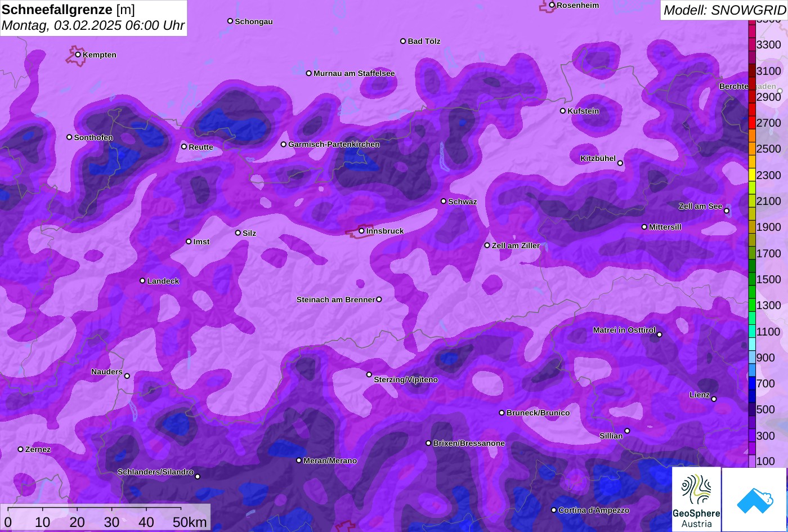Click the Kempten city marker dot
Viewport: 788px width, 532px height.
(x=78, y=55)
